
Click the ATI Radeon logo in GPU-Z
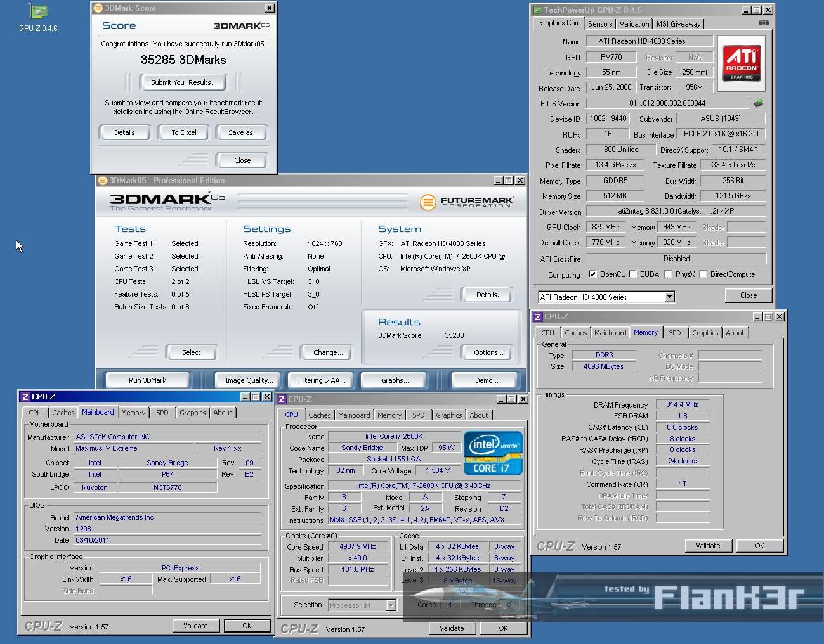point(741,63)
